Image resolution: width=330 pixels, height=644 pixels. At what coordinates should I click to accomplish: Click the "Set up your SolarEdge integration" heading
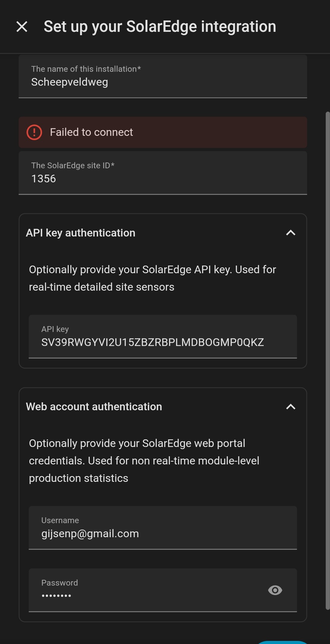[160, 27]
